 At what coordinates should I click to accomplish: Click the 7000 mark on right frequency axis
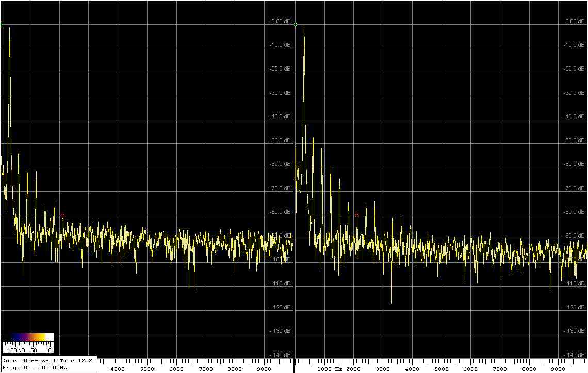coord(500,369)
